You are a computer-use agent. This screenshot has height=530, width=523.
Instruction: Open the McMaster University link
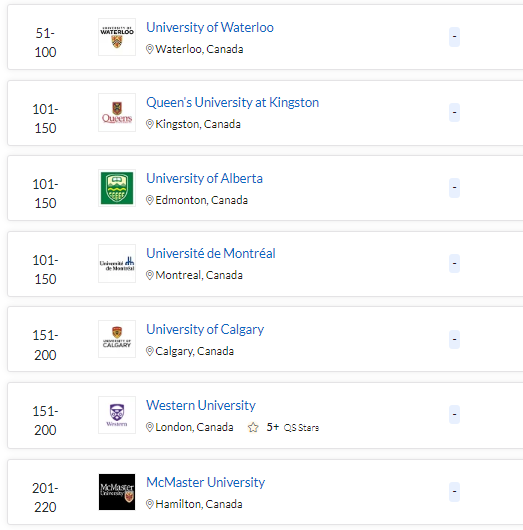206,482
